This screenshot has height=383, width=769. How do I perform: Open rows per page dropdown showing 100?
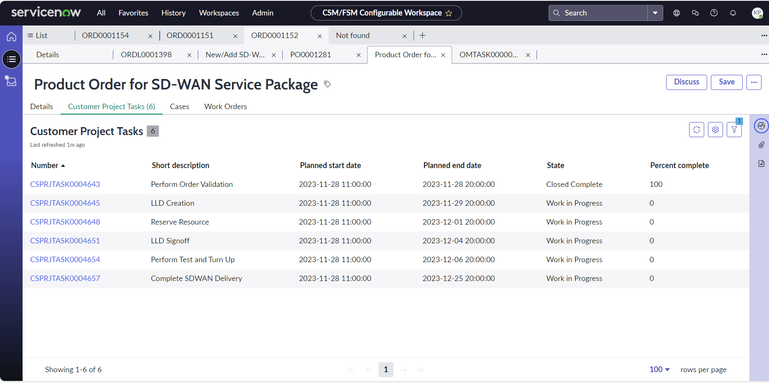660,369
